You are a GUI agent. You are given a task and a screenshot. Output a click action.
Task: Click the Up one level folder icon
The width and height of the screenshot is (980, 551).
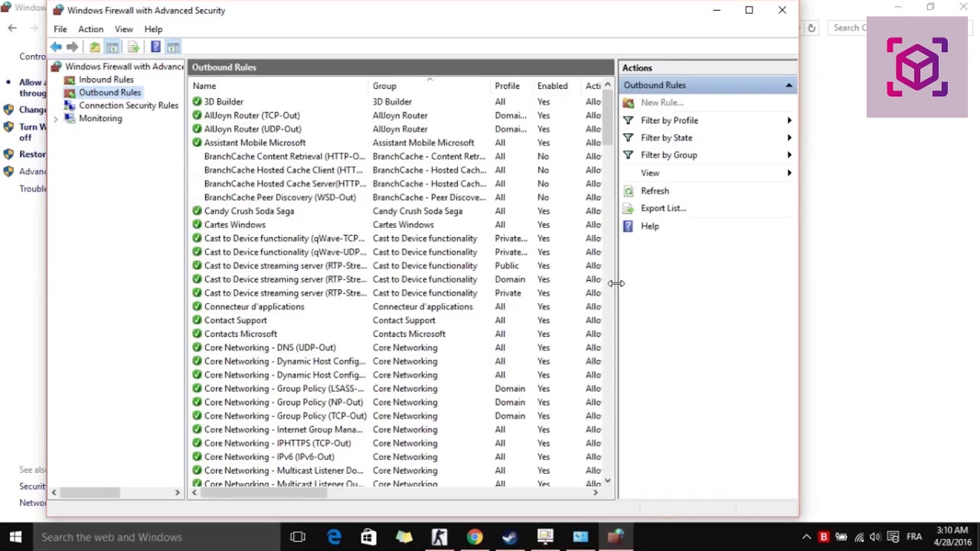point(94,47)
